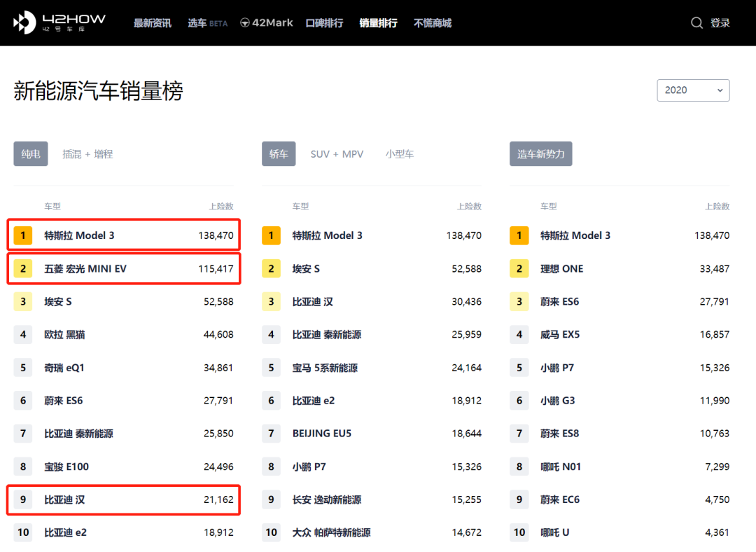Click 比亚迪 秦新能源 in the pure electric list
Viewport: 756px width, 552px height.
click(x=78, y=434)
